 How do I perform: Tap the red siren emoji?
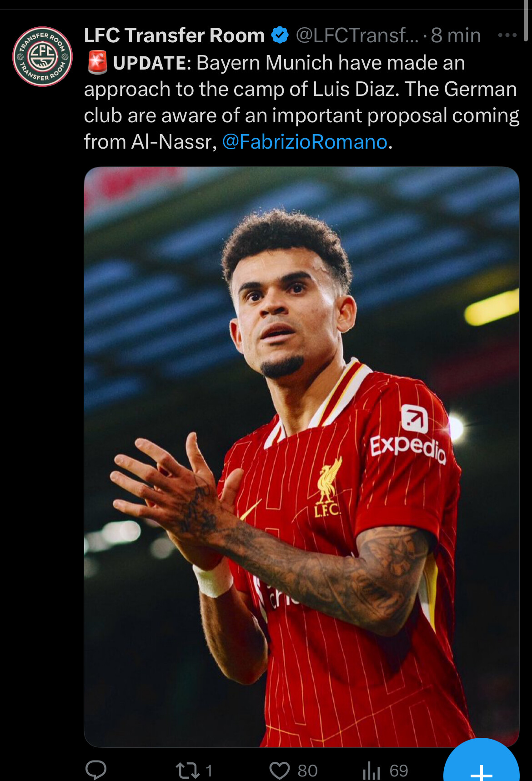(x=97, y=62)
